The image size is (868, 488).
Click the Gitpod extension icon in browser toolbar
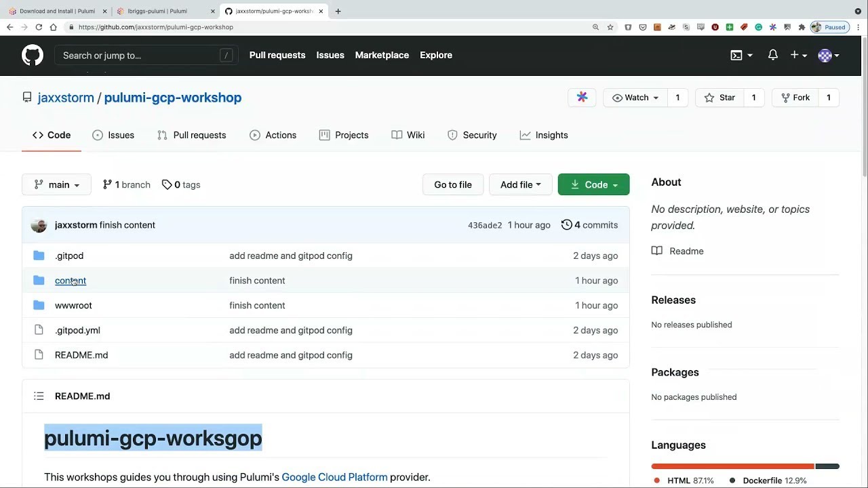[772, 27]
